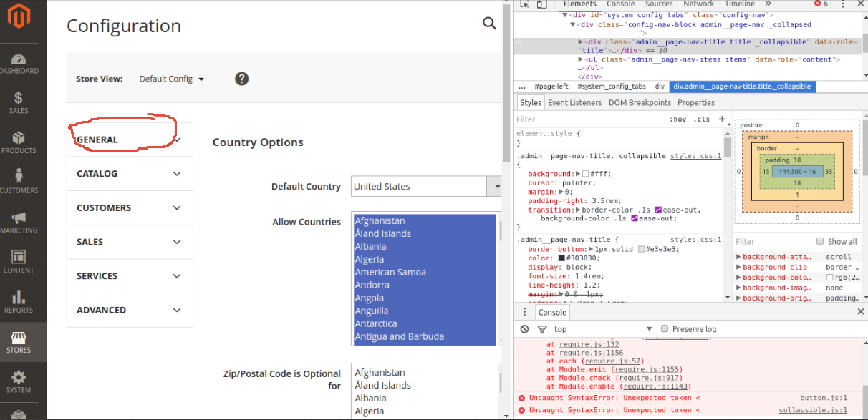The height and width of the screenshot is (420, 868).
Task: Open the Store View Default Config dropdown
Action: 170,79
